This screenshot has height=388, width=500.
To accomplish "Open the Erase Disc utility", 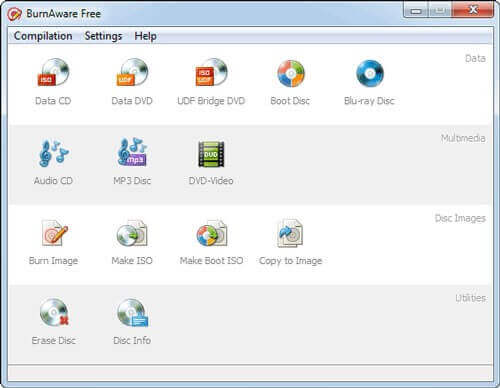I will click(53, 322).
